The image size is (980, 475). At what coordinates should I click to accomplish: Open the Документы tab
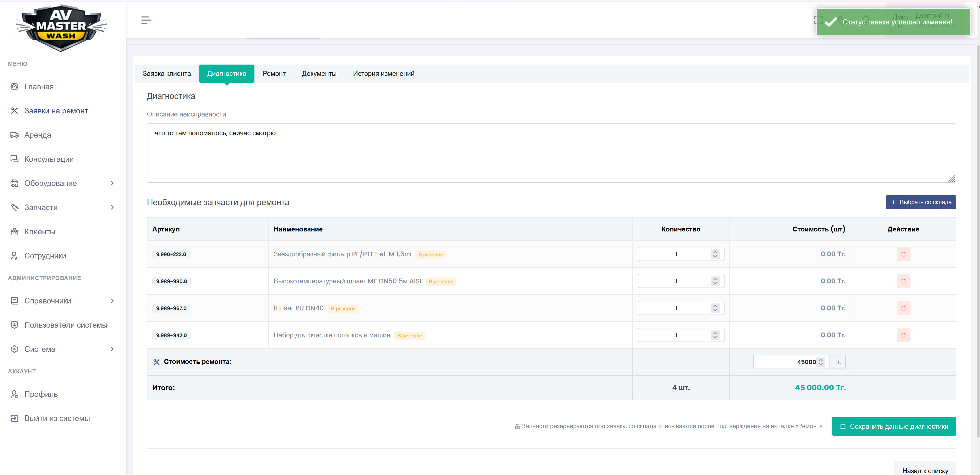(319, 74)
